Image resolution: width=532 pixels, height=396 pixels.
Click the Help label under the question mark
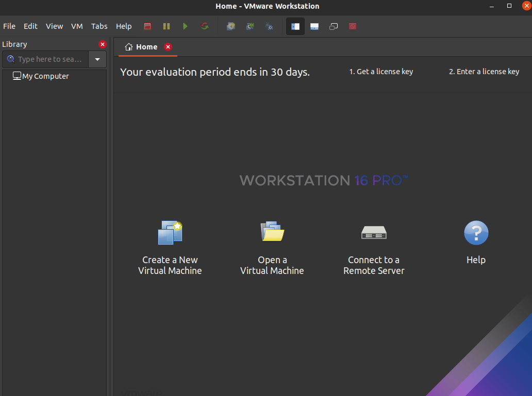(x=476, y=260)
